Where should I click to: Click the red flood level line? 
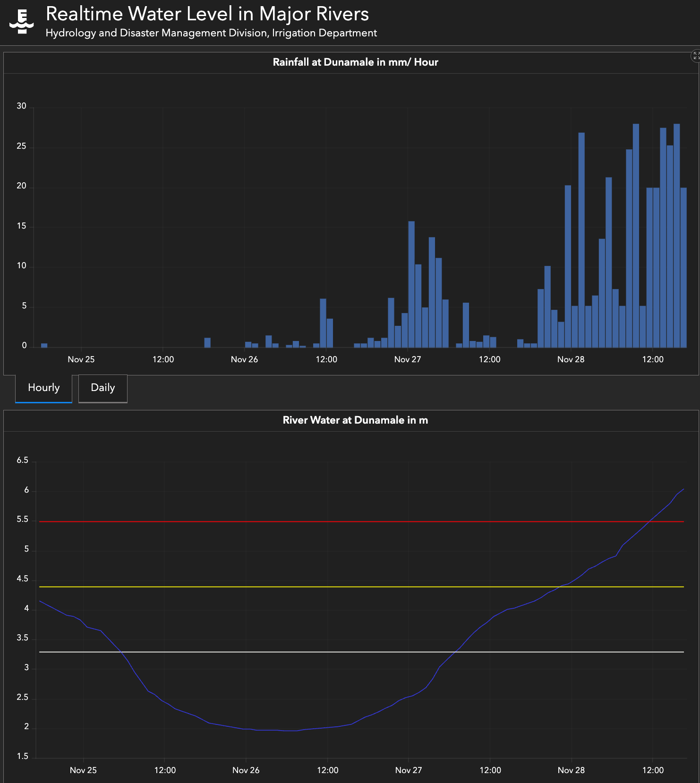click(x=362, y=521)
